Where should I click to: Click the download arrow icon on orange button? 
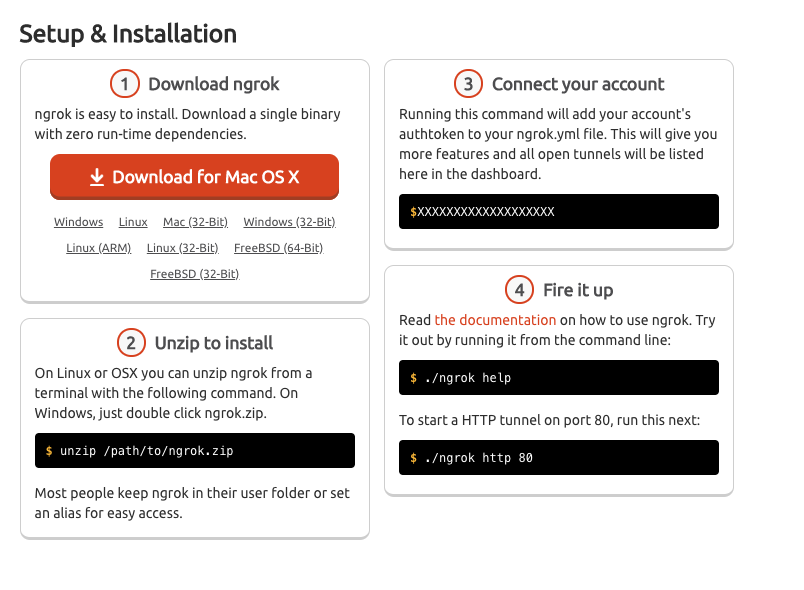tap(97, 177)
